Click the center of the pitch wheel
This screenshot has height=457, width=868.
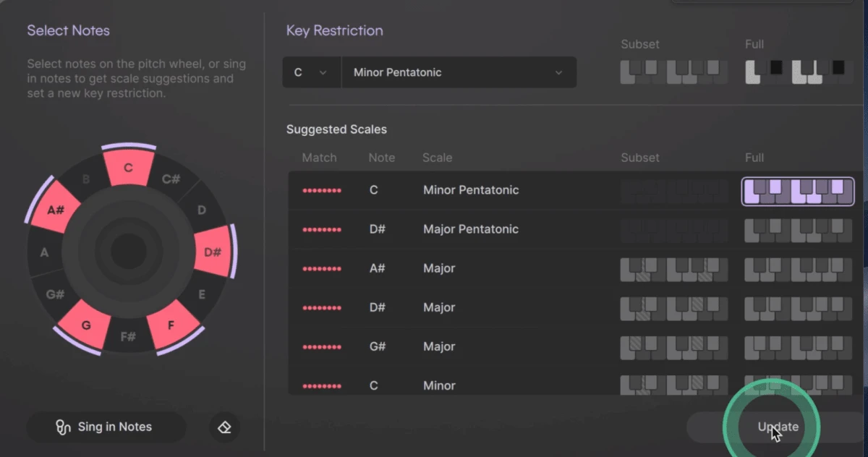128,252
